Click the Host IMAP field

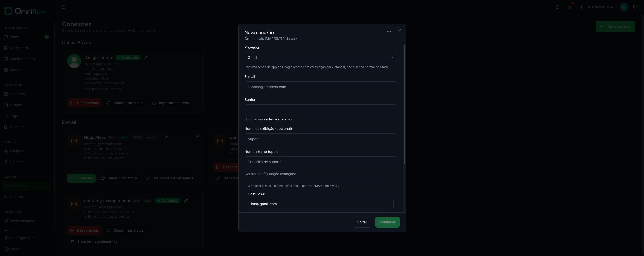pos(320,204)
